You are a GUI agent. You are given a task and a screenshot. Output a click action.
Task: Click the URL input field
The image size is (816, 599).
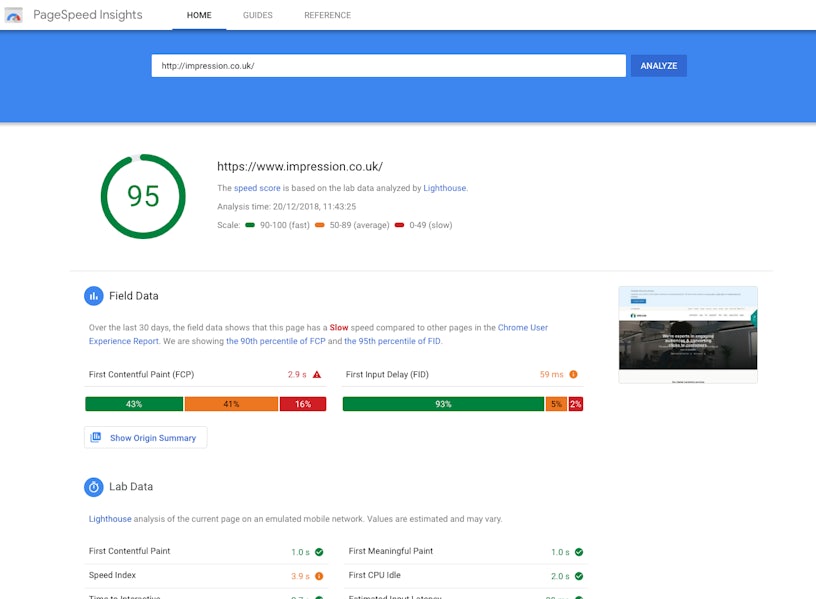388,66
